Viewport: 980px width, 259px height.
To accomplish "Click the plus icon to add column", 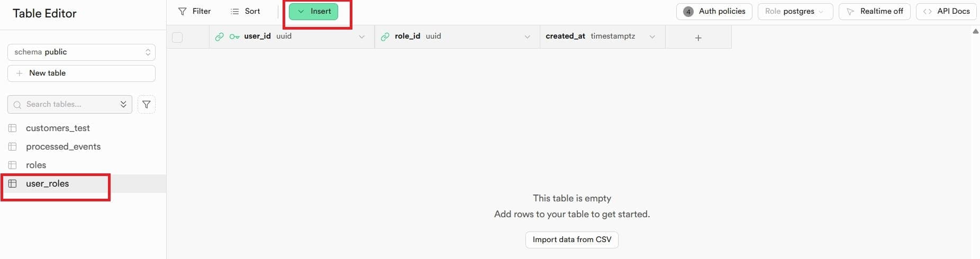I will pos(698,38).
